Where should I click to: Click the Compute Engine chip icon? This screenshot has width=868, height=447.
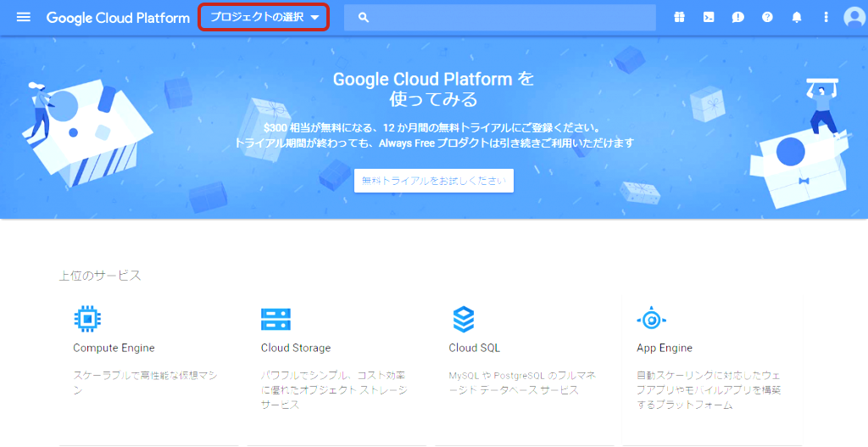click(x=87, y=319)
